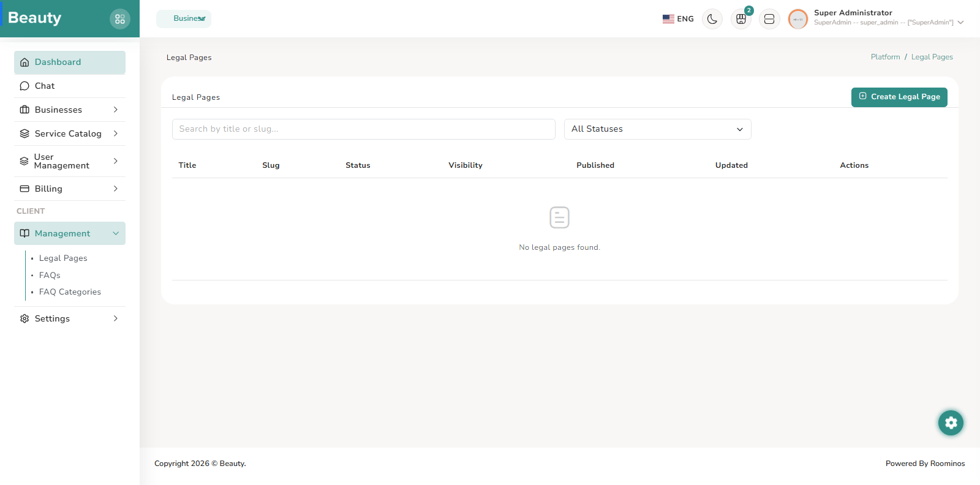980x485 pixels.
Task: Click the Beauty logo text
Action: (34, 18)
